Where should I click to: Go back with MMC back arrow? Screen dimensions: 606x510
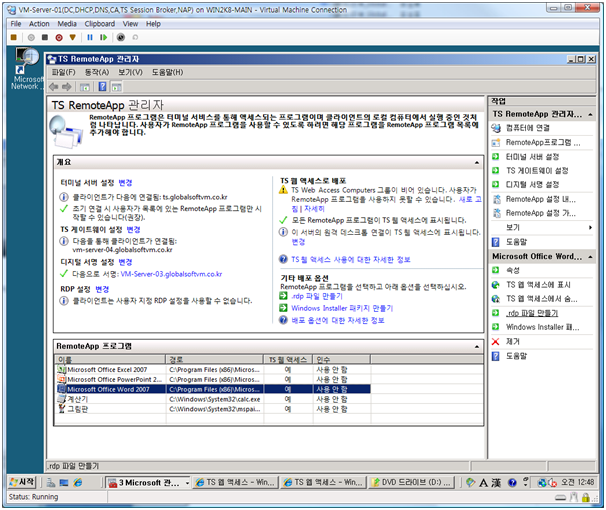[x=54, y=87]
